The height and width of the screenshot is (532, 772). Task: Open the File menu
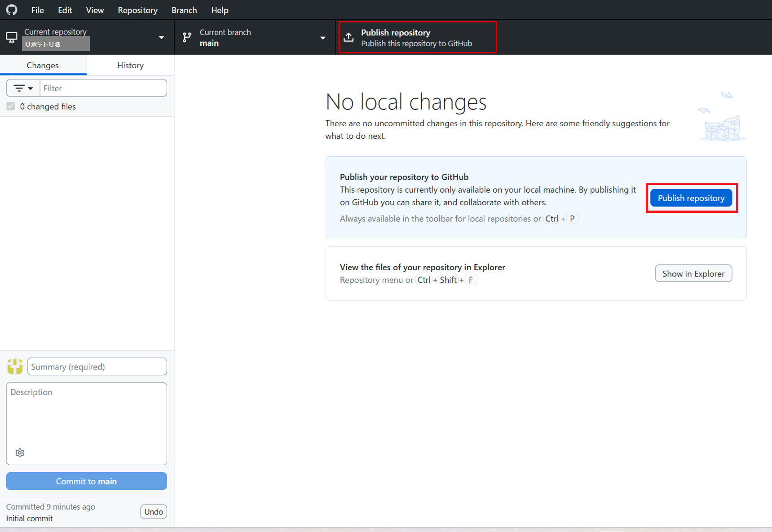coord(38,10)
